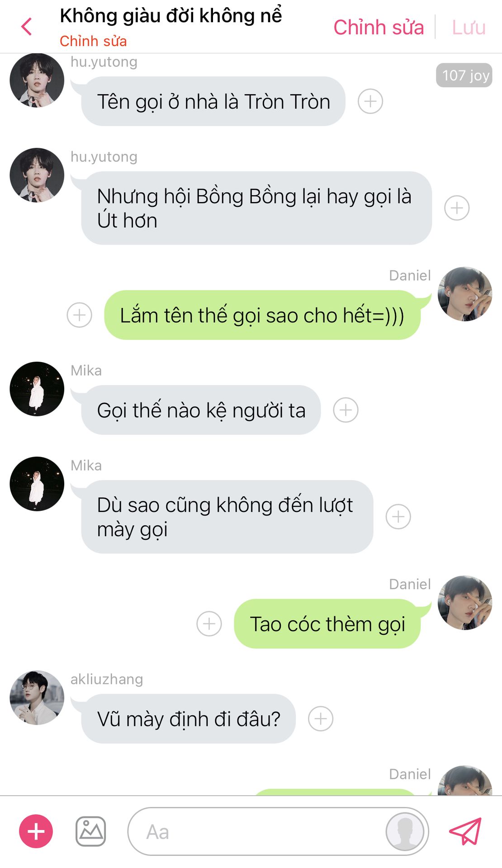Send message with paper plane icon
Viewport: 502px width, 868px height.
pyautogui.click(x=465, y=831)
